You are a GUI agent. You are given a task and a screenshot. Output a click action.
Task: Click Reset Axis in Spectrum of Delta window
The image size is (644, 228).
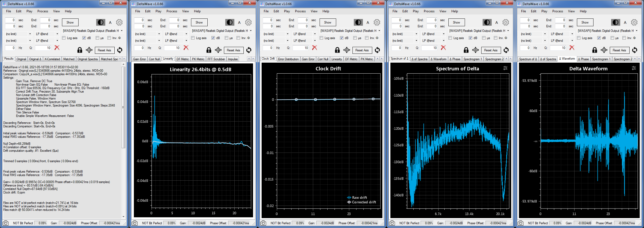(491, 50)
